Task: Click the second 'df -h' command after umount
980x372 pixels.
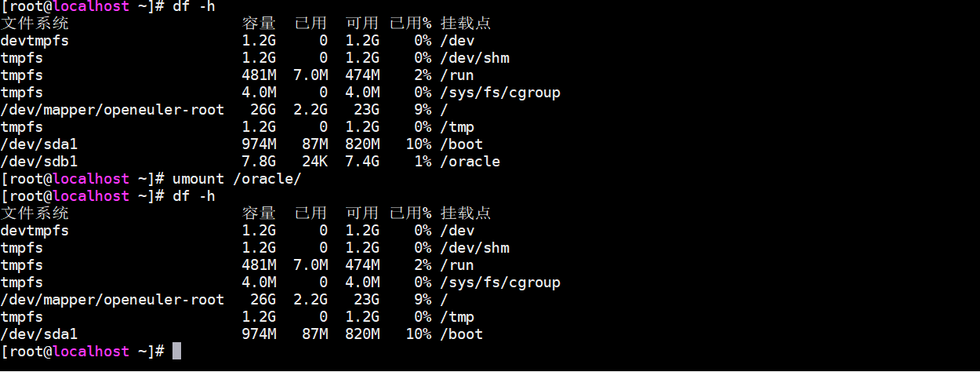Action: click(194, 195)
